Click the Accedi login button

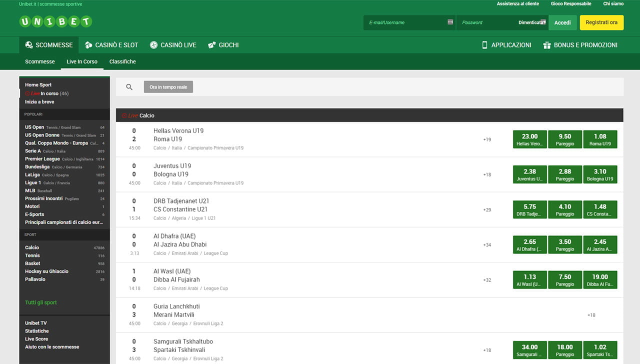(562, 22)
